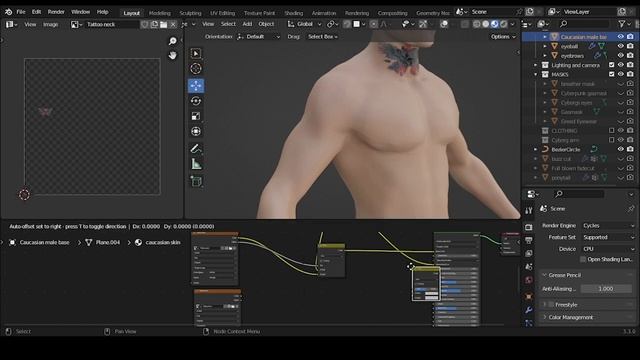Activate the Rotate tool
640x360 pixels.
point(196,101)
